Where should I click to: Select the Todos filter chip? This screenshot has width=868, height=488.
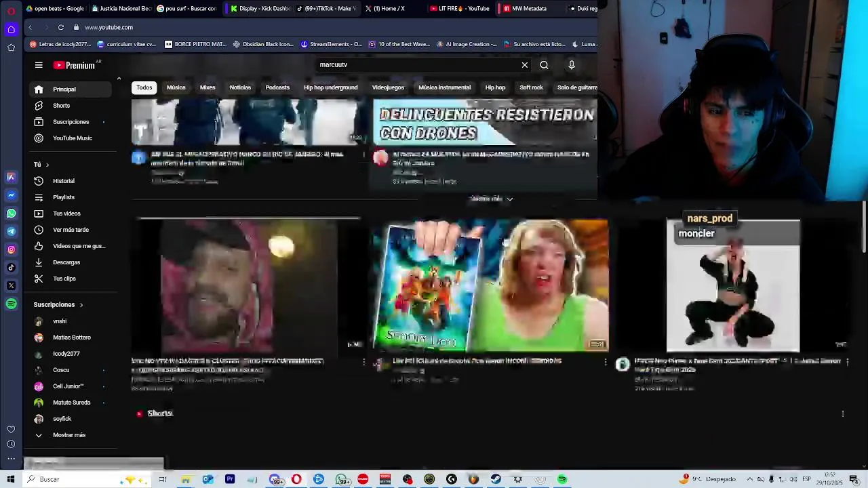pyautogui.click(x=144, y=87)
